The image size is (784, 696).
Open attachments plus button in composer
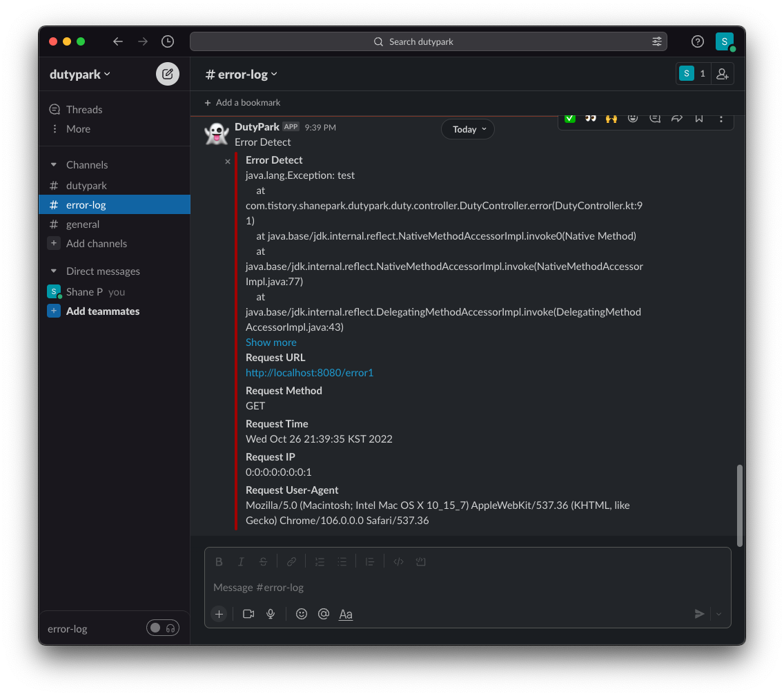click(x=219, y=614)
